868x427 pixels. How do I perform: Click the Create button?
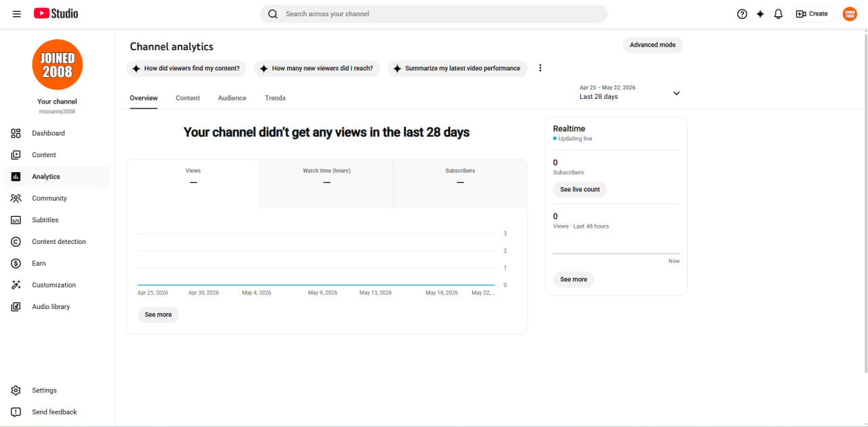click(x=812, y=14)
